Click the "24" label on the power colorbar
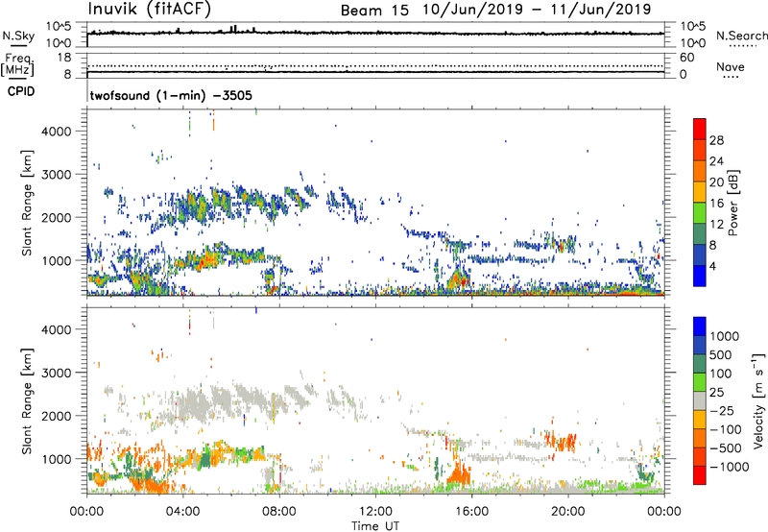The image size is (768, 532). pos(716,161)
